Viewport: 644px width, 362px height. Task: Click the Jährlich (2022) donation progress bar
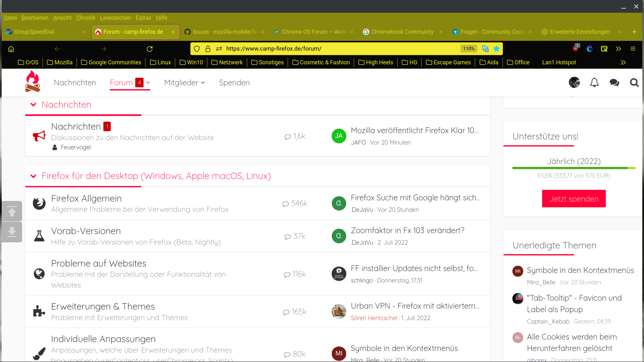click(x=574, y=168)
